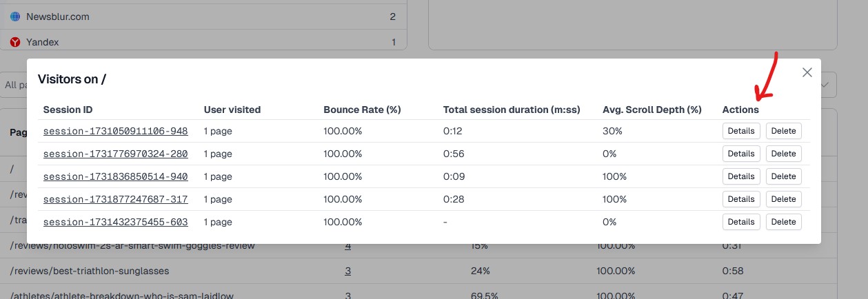Open session-1731432375455-603 link

[115, 222]
